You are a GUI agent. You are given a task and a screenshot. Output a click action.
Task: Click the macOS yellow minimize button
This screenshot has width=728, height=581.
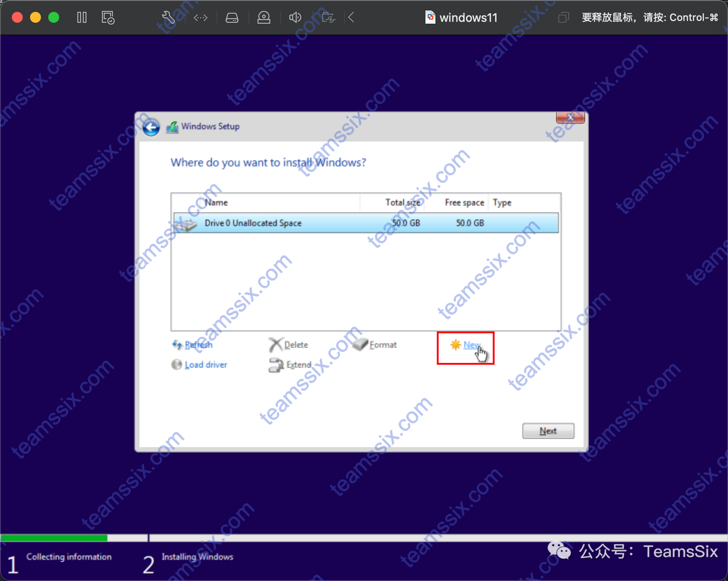(35, 17)
